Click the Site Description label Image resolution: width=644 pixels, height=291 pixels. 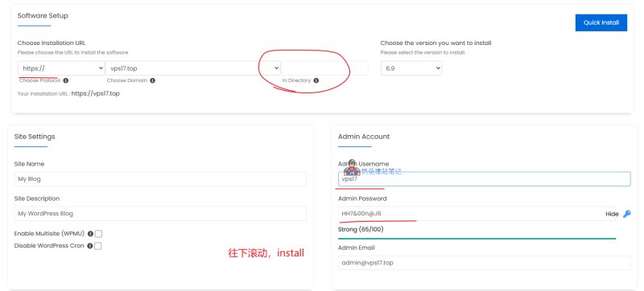click(x=37, y=199)
